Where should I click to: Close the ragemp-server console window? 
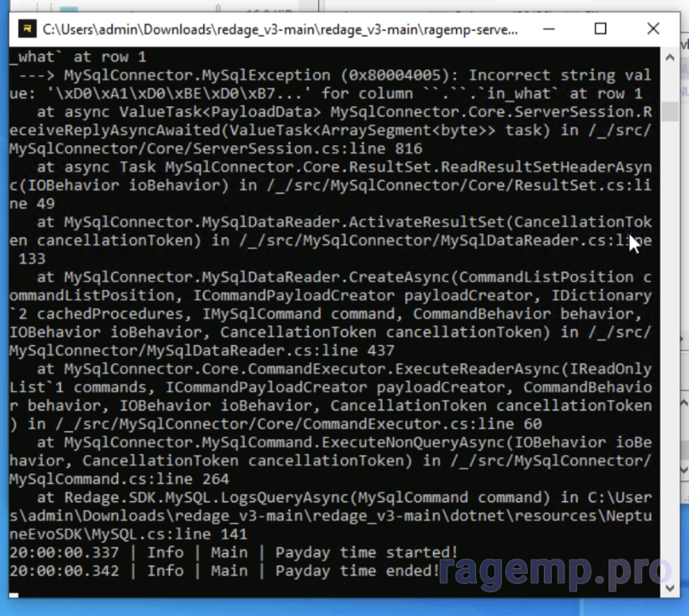653,29
